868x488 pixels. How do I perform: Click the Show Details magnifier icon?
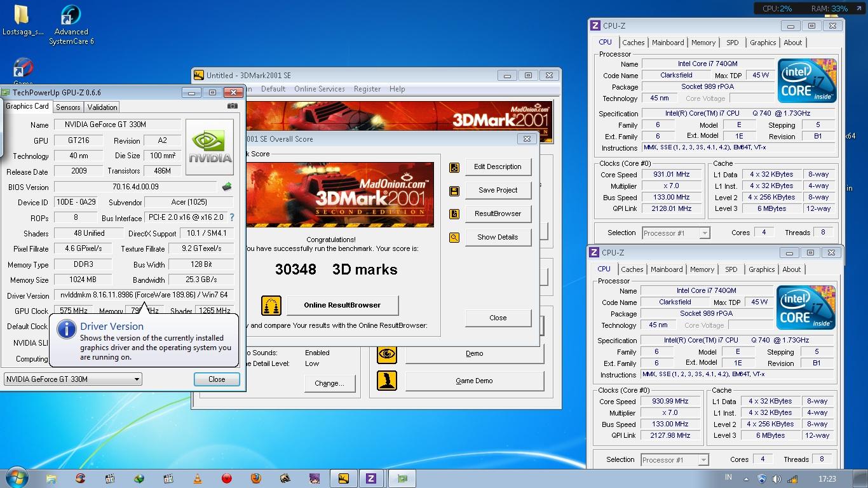tap(454, 238)
